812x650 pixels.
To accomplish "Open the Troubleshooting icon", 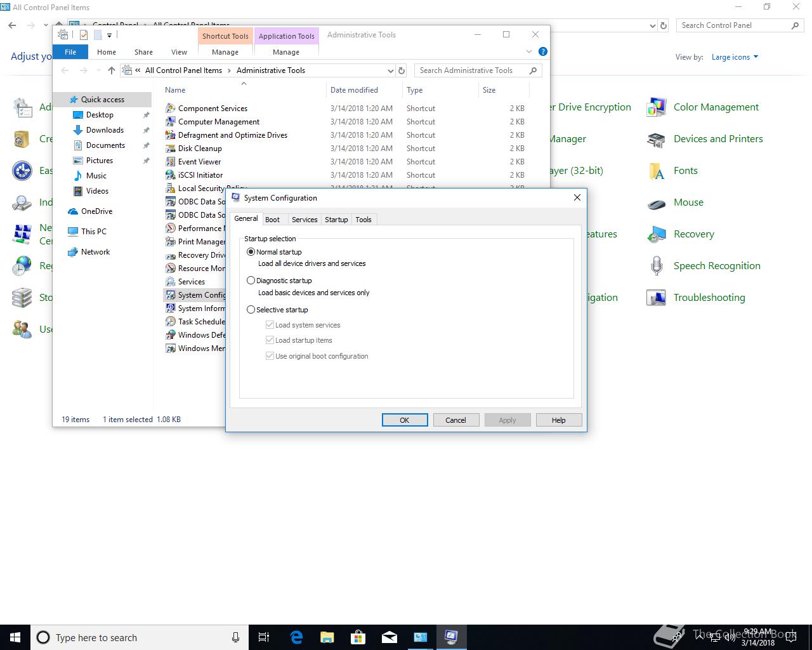I will (657, 298).
